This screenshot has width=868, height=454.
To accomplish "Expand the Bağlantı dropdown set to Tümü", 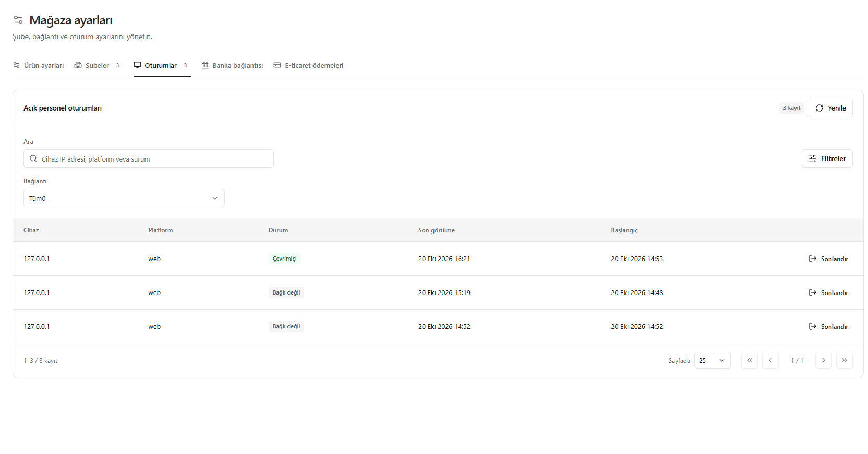I will click(124, 198).
